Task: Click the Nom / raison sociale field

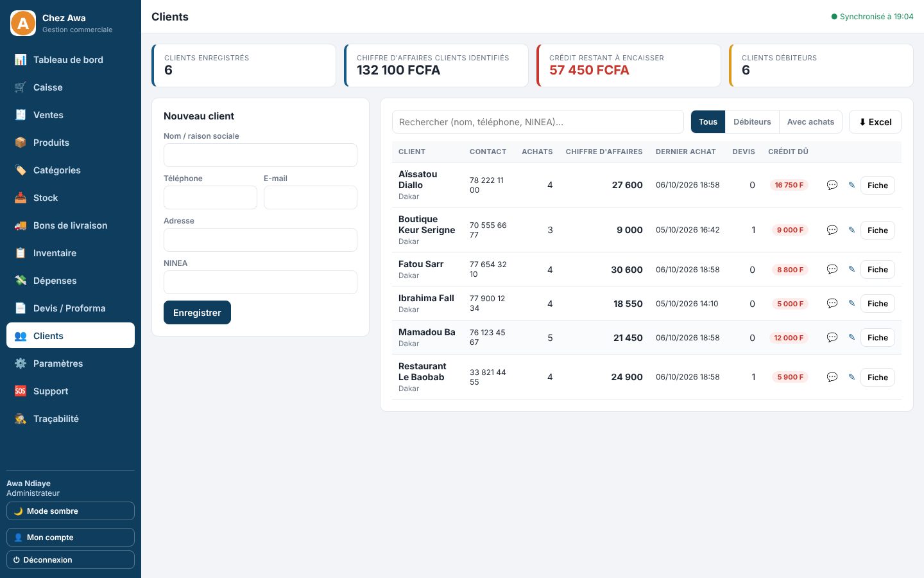Action: (x=261, y=155)
